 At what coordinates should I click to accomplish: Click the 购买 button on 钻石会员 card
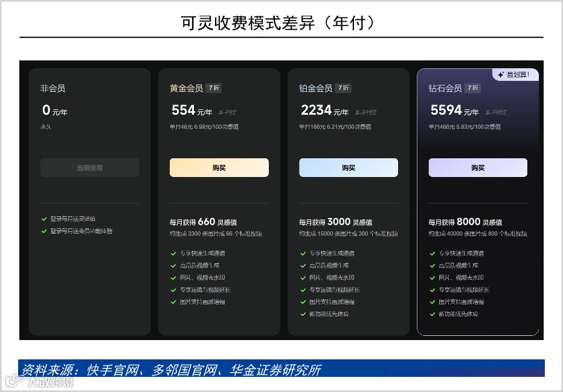[477, 167]
